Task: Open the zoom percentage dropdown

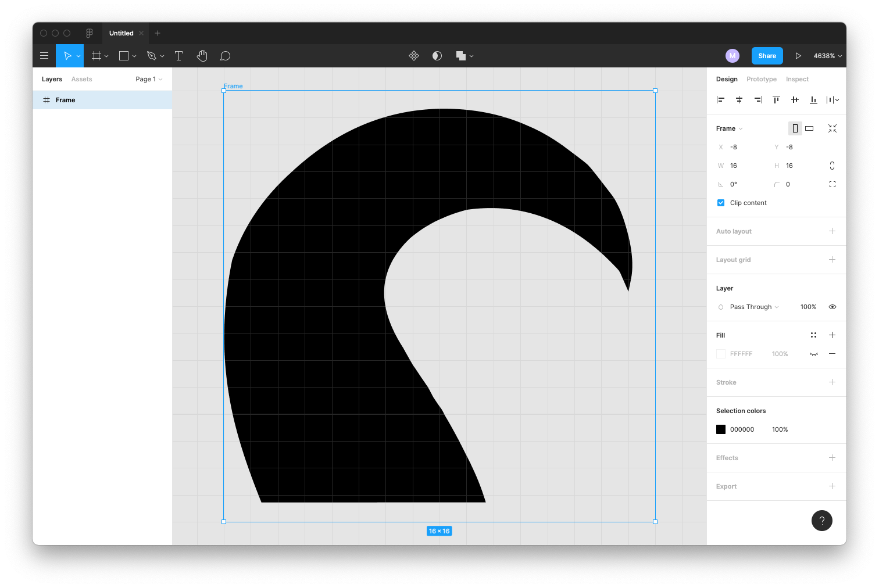Action: click(827, 55)
